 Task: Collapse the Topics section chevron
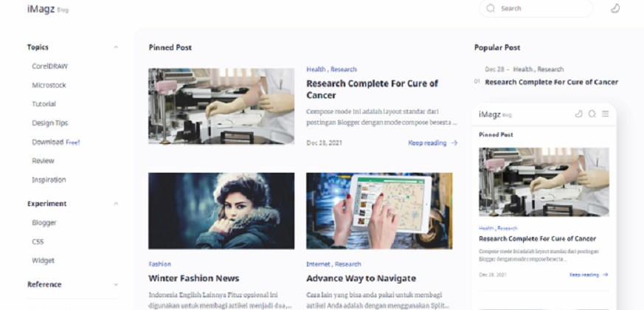tap(116, 47)
